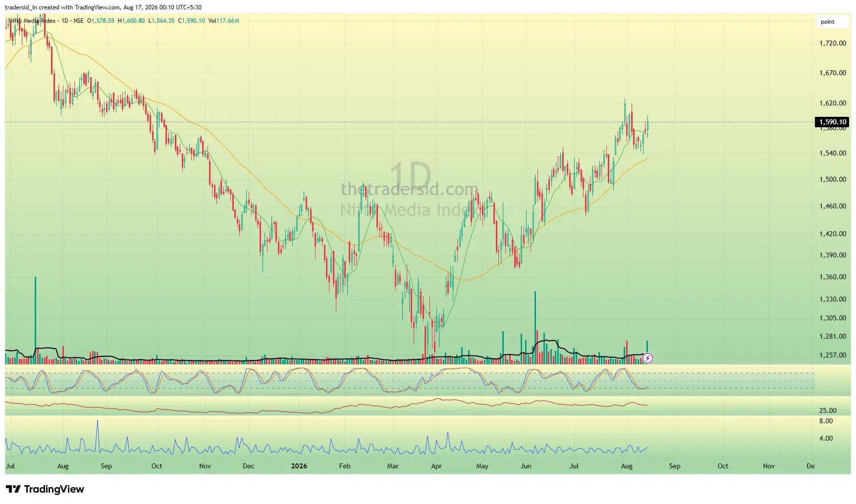
Task: Click the purple lightning bolt icon
Action: click(647, 358)
